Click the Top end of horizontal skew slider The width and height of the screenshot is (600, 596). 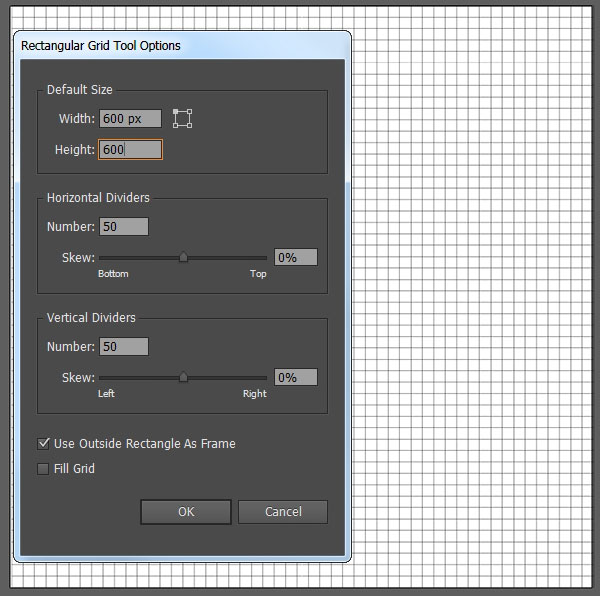coord(266,258)
